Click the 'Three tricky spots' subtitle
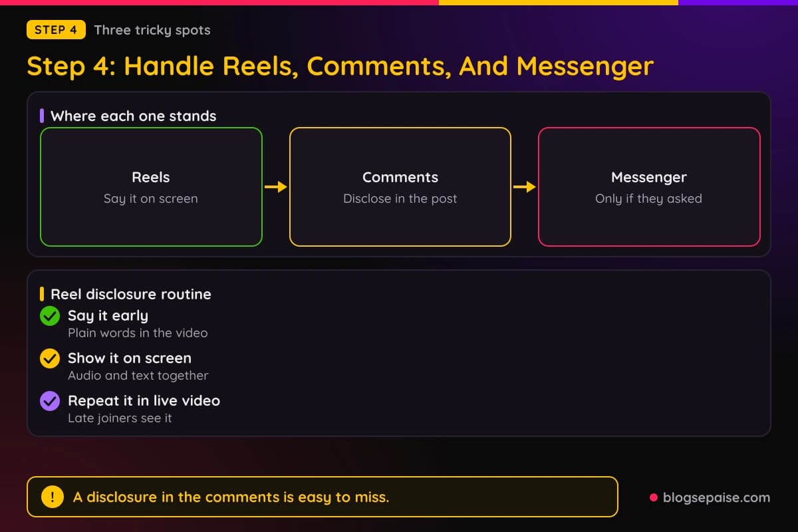The width and height of the screenshot is (798, 532). pos(152,30)
